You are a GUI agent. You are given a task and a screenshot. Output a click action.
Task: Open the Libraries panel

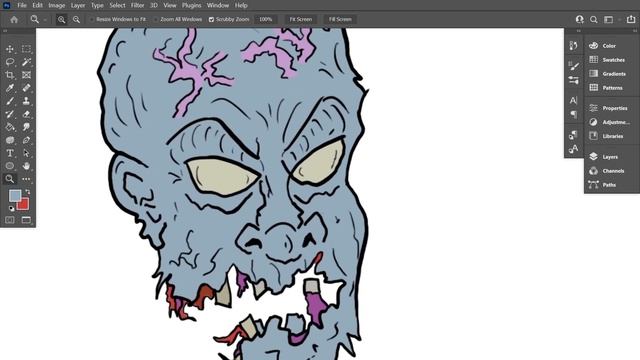[x=612, y=136]
